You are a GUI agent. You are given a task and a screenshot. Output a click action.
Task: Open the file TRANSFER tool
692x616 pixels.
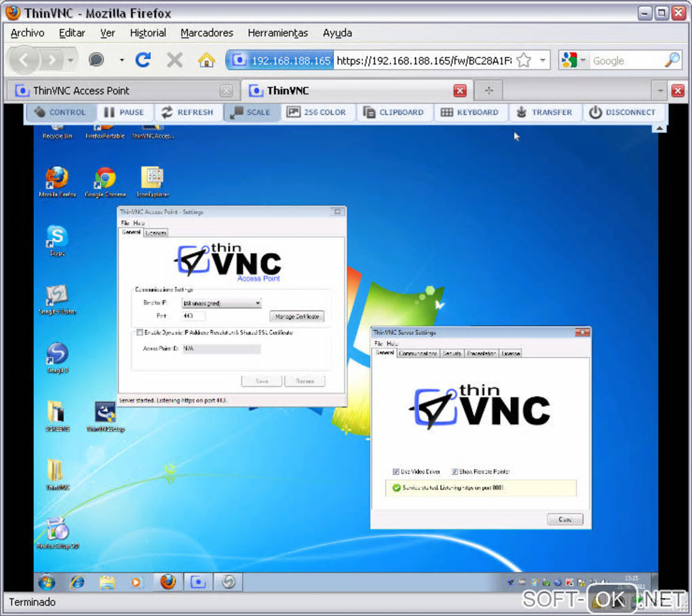coord(545,113)
